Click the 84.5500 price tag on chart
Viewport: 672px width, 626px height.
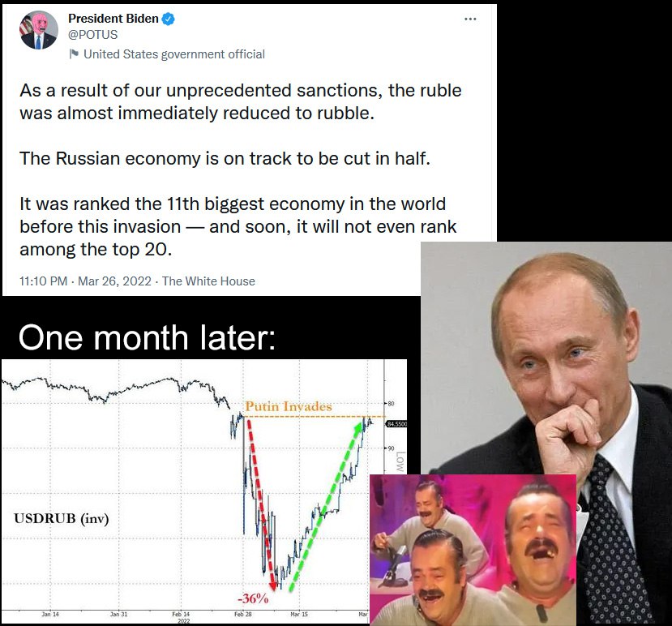point(396,424)
